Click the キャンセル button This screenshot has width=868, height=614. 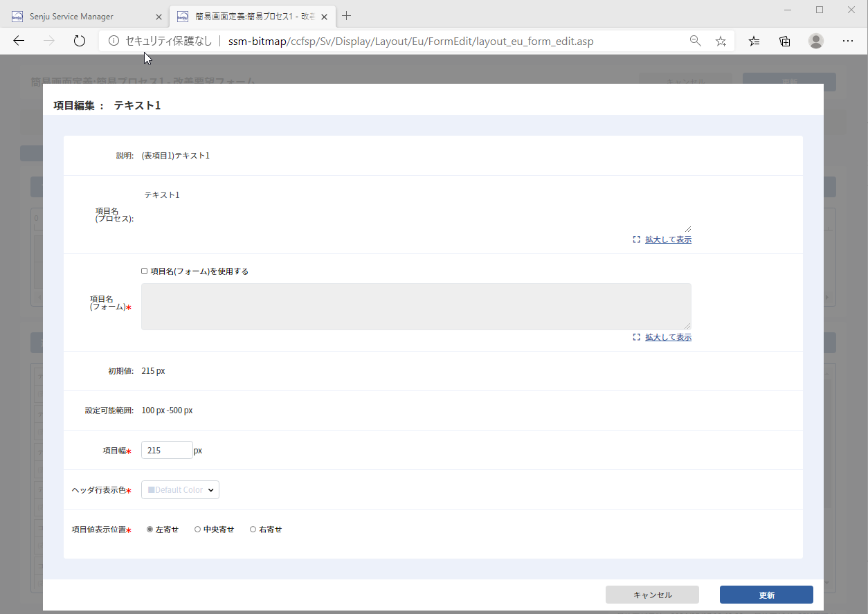[x=652, y=595]
